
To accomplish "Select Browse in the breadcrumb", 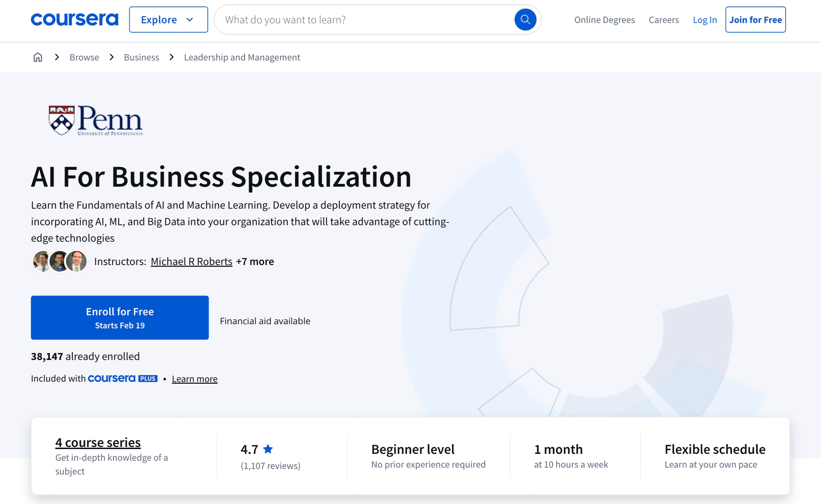I will [x=84, y=57].
